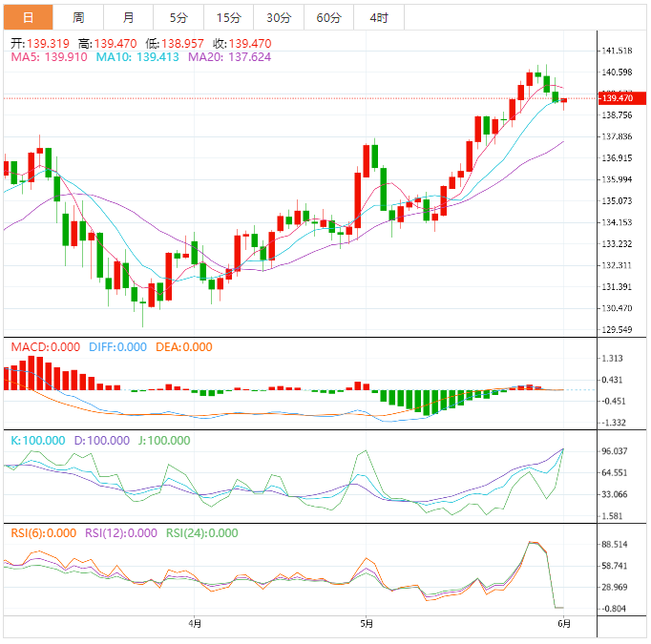Select the 日 daily chart tab

(x=27, y=18)
